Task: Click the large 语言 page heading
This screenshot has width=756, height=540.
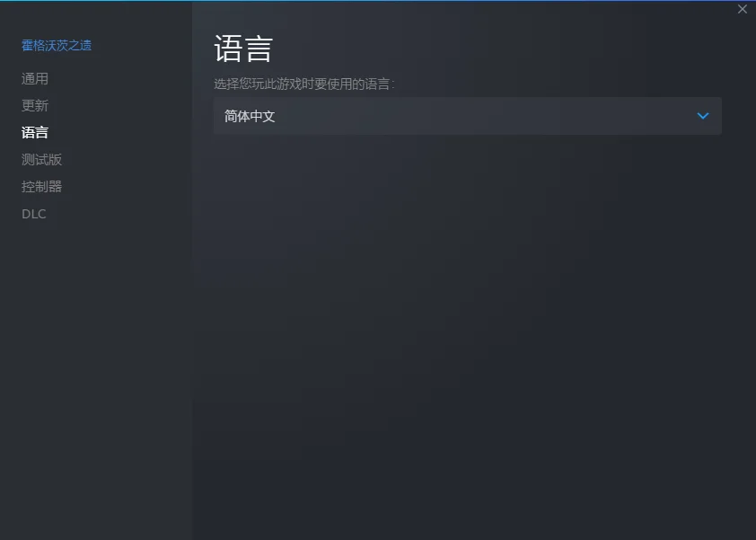Action: click(243, 49)
